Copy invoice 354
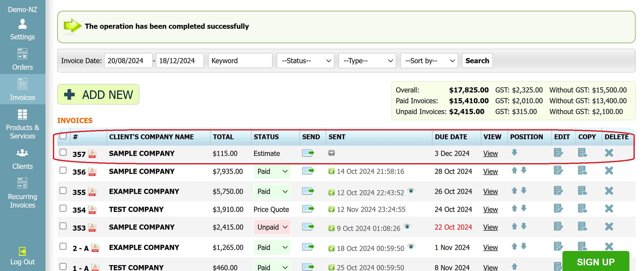The width and height of the screenshot is (644, 271). click(x=582, y=209)
